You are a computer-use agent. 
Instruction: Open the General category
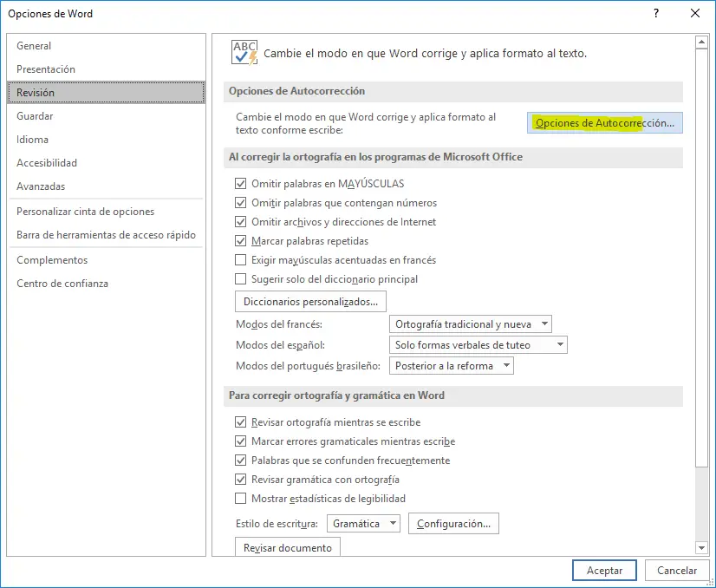106,46
